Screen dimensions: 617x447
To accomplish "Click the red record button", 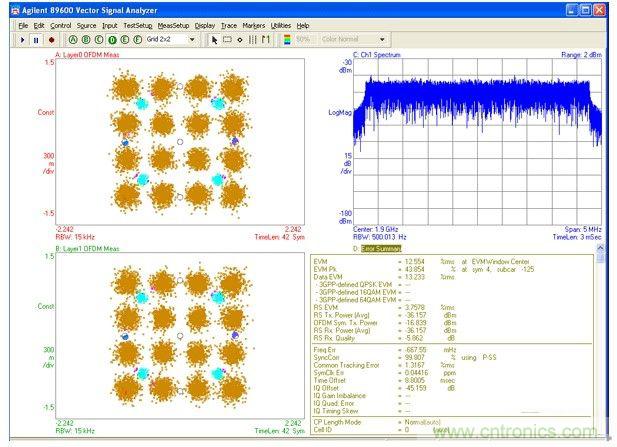I will tap(51, 39).
